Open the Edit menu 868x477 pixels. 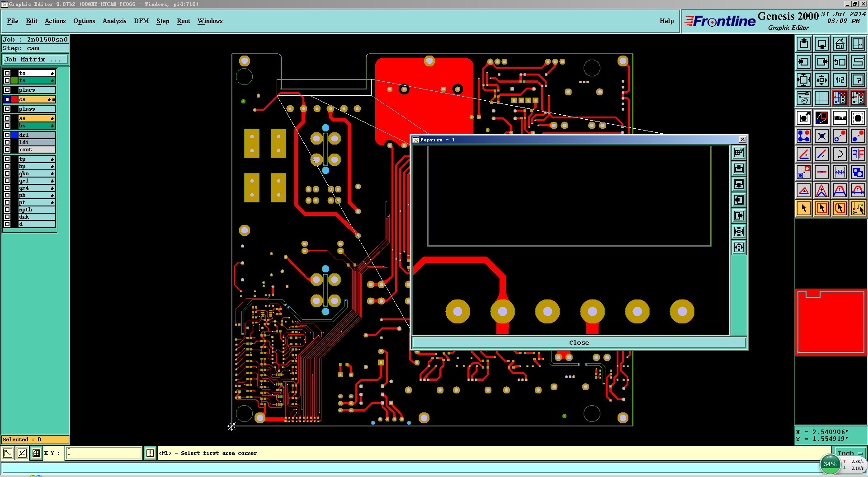[32, 21]
